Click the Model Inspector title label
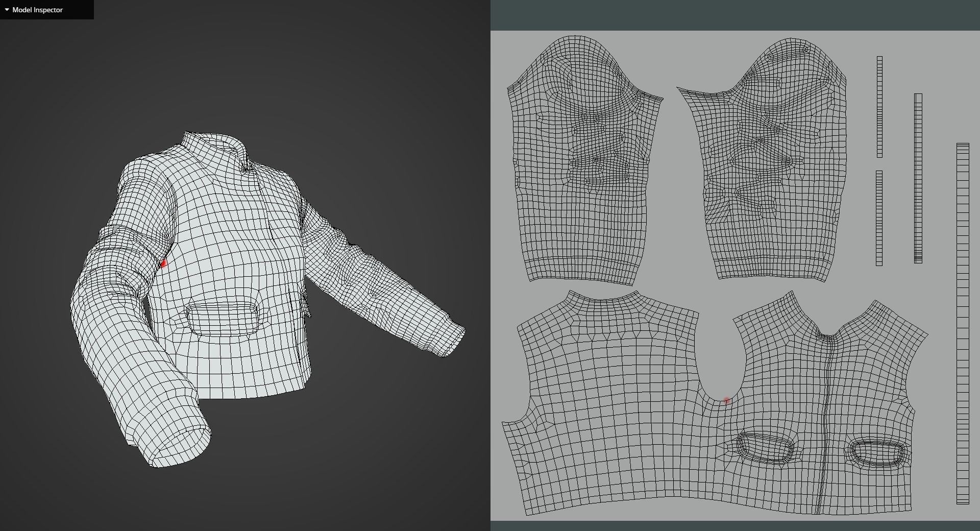 [x=38, y=10]
